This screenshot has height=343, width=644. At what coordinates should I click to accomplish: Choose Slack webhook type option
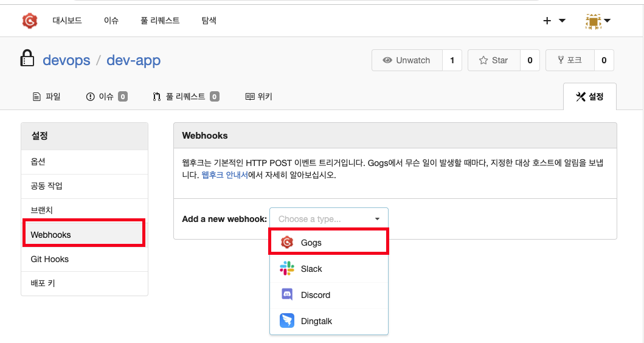(x=329, y=269)
